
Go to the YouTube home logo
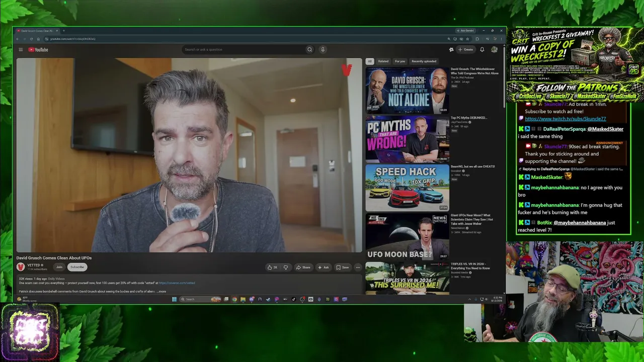tap(38, 50)
